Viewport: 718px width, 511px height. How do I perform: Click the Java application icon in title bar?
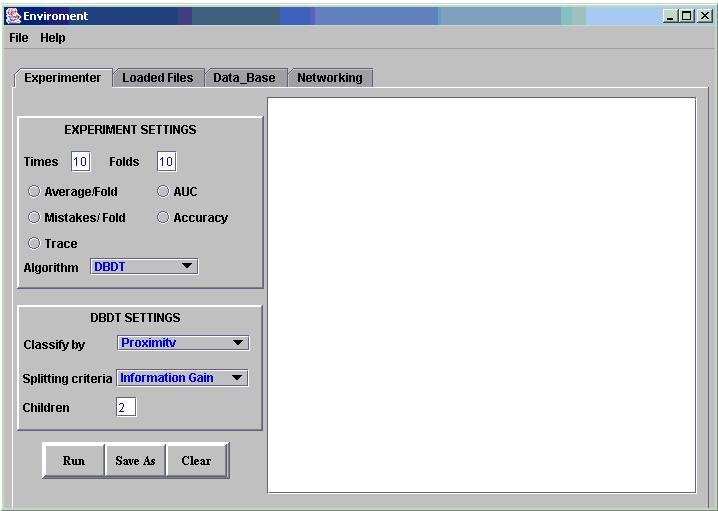click(x=13, y=16)
